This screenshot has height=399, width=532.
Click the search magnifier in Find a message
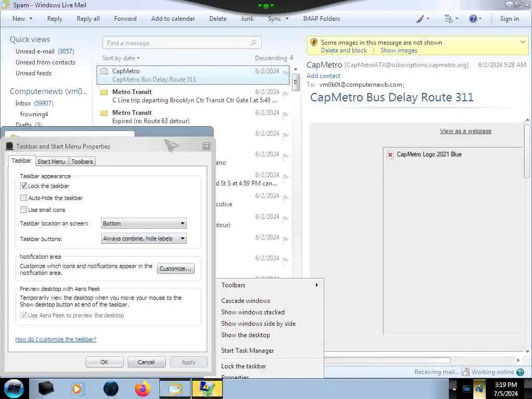tap(253, 43)
